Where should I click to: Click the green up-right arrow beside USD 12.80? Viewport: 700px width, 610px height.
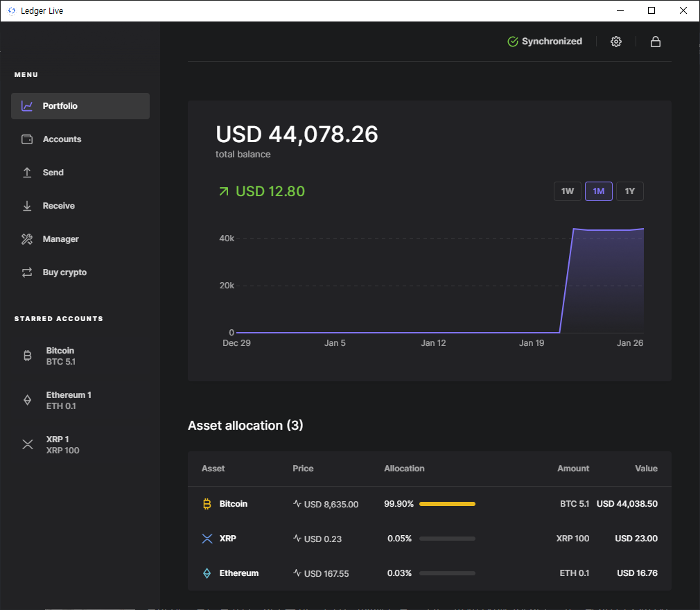click(x=224, y=191)
